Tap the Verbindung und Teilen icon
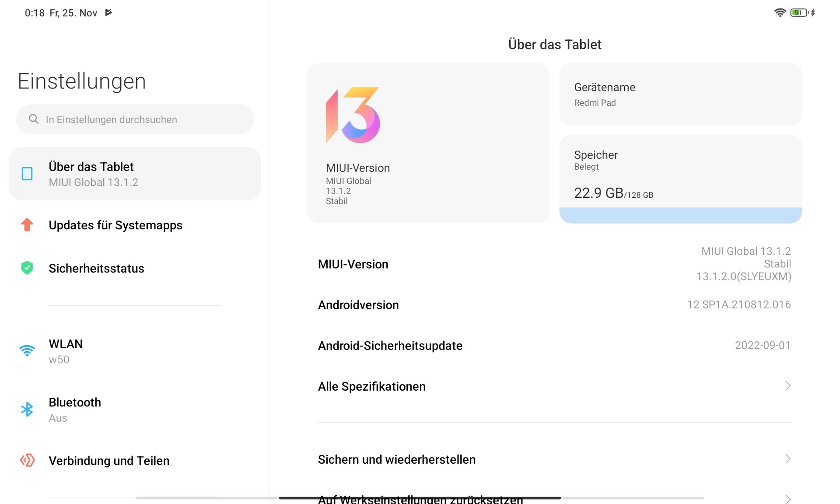 point(27,460)
